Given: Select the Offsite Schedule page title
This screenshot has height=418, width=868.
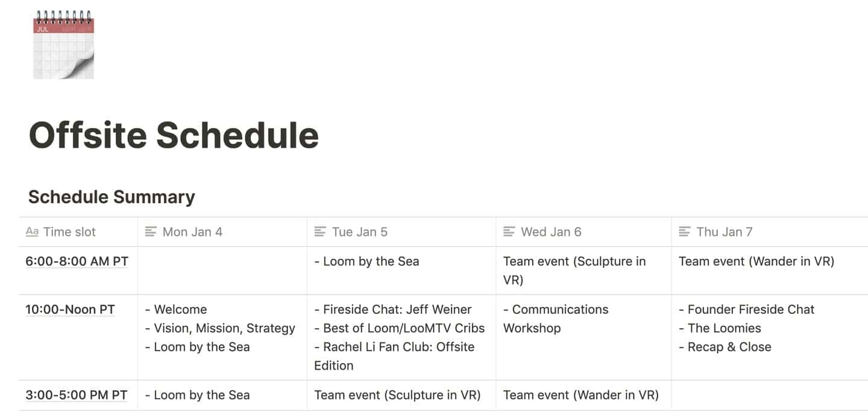Looking at the screenshot, I should [x=174, y=135].
